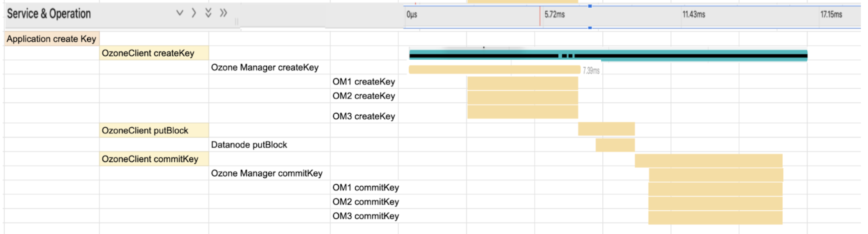Select the OzoneClient putBlock span label
This screenshot has width=868, height=234.
(145, 130)
